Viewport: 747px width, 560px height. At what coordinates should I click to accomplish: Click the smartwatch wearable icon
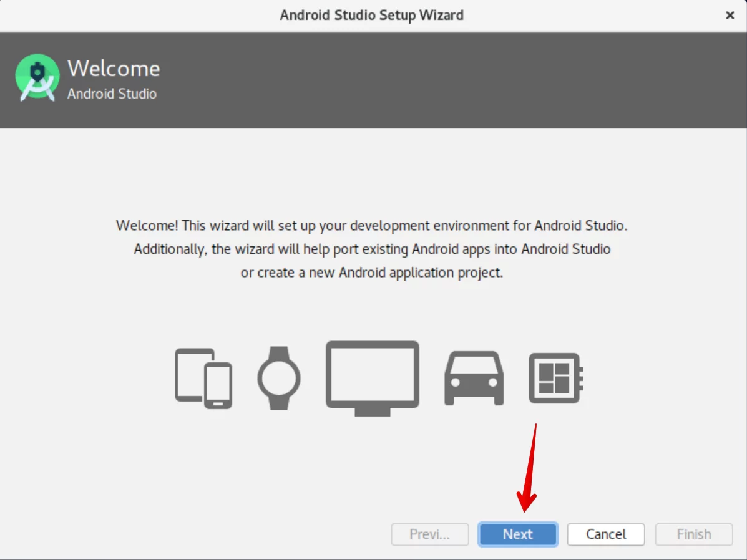tap(279, 378)
